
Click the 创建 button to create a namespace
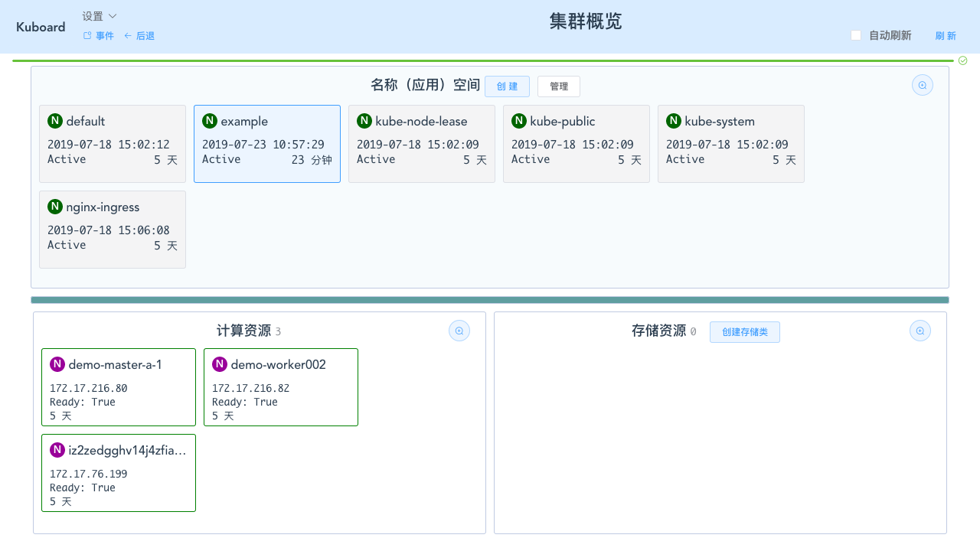click(x=507, y=86)
